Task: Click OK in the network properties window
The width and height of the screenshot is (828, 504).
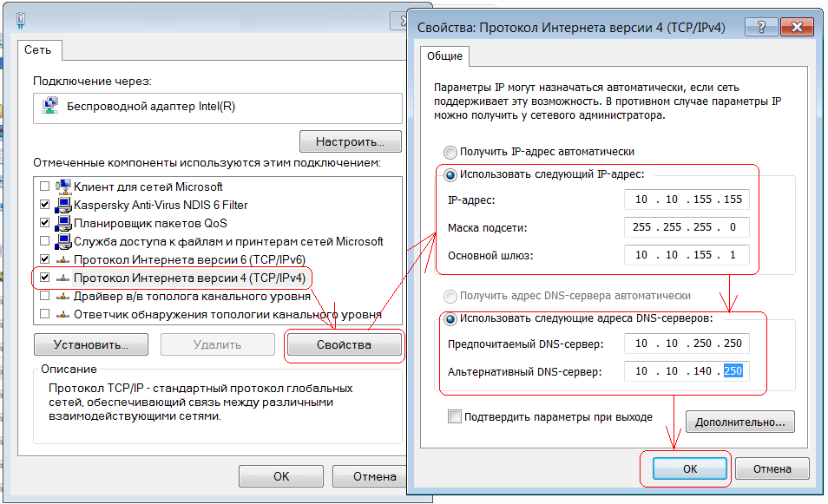Action: 281,476
